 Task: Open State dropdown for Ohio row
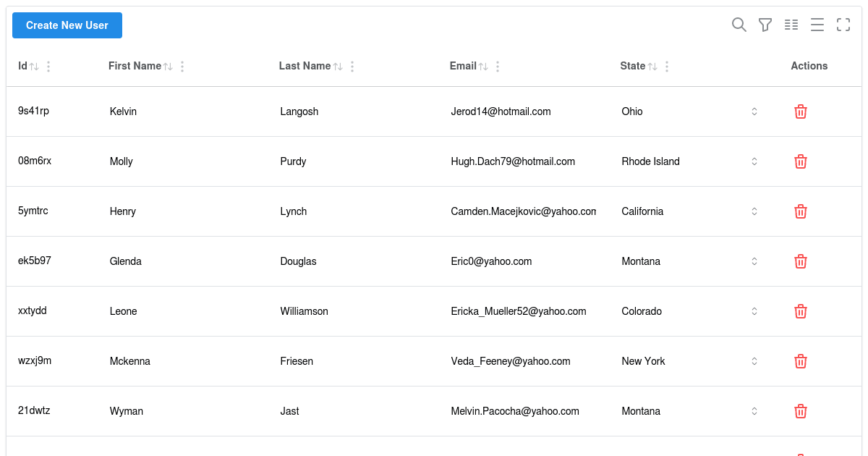[x=754, y=111]
